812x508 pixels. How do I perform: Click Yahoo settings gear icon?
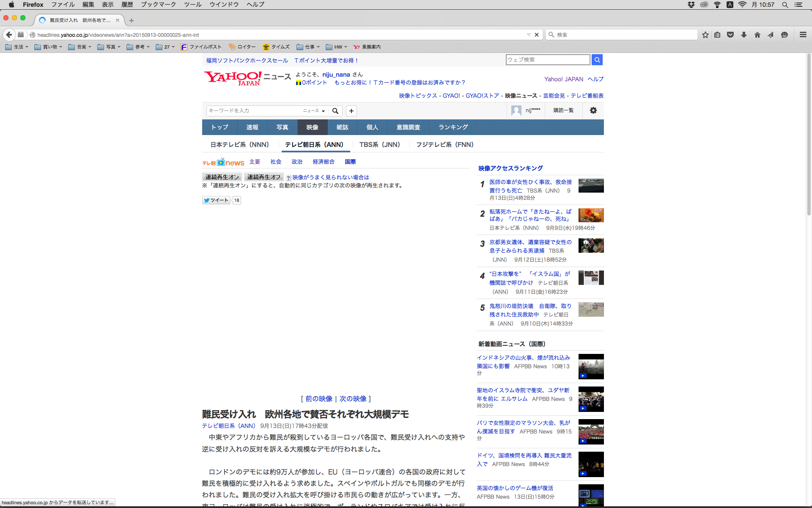tap(593, 110)
